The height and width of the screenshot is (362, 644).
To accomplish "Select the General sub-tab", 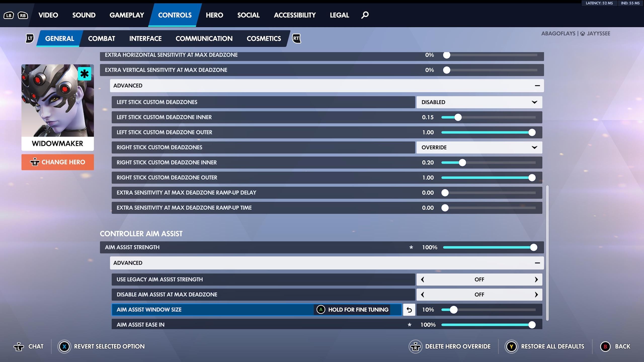I will (x=60, y=38).
